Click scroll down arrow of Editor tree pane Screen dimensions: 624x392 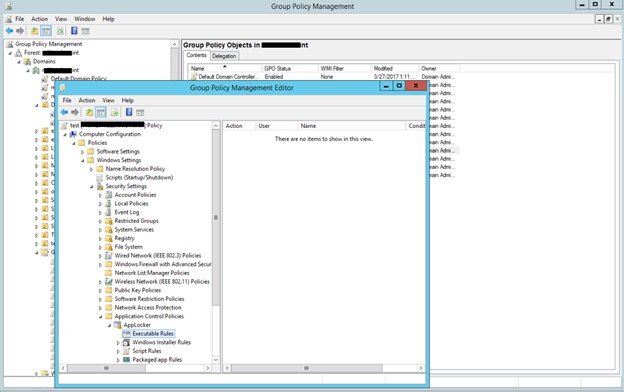[x=216, y=360]
